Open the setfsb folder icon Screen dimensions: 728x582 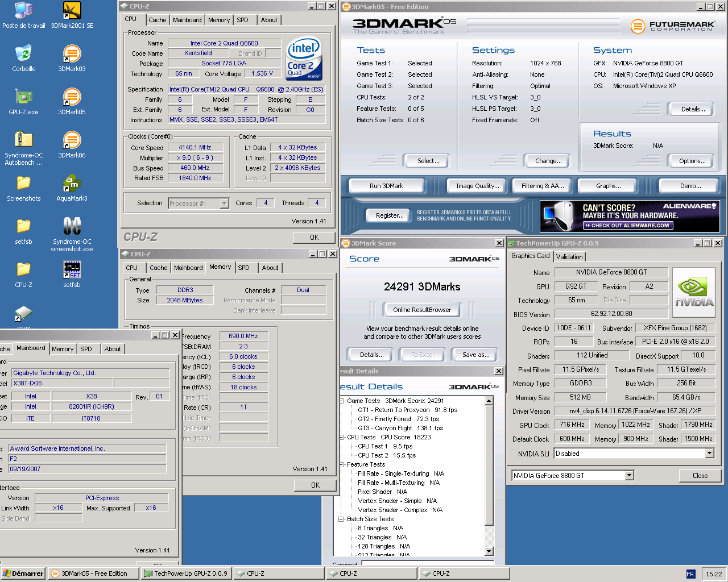click(x=23, y=231)
